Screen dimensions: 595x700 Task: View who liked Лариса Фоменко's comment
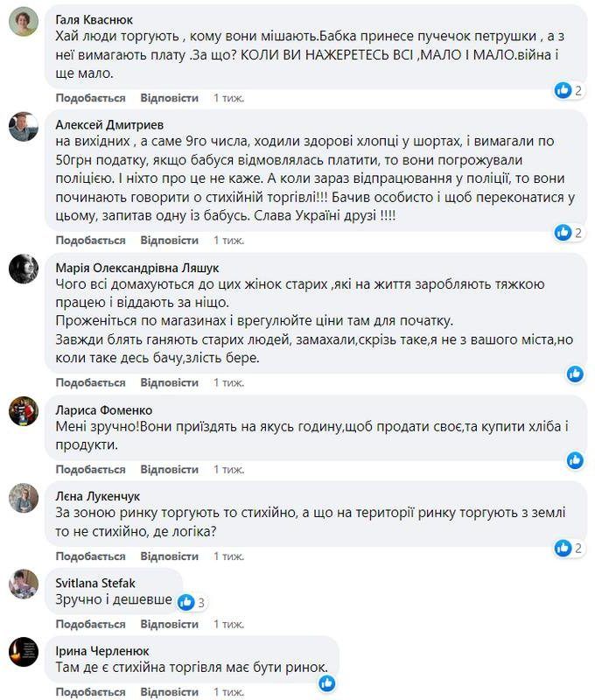pos(576,458)
